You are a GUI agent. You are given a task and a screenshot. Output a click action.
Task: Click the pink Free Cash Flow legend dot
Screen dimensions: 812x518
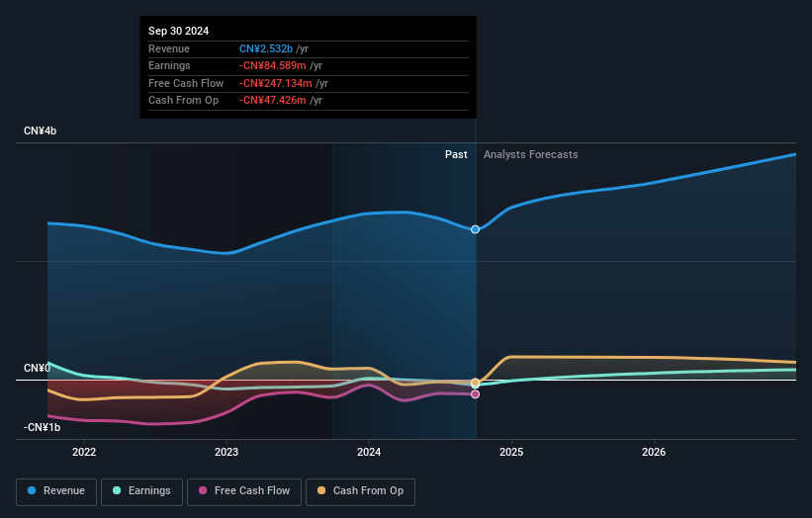tap(203, 490)
